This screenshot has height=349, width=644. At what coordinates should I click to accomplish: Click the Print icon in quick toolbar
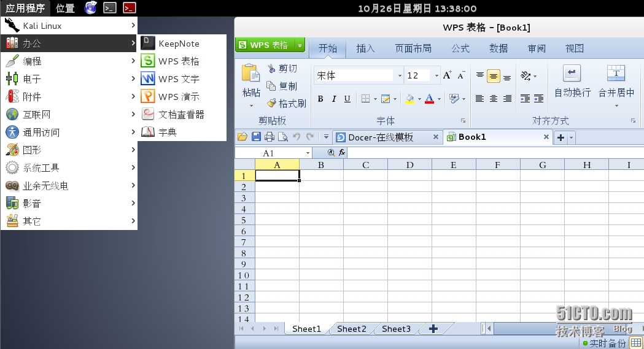(270, 137)
